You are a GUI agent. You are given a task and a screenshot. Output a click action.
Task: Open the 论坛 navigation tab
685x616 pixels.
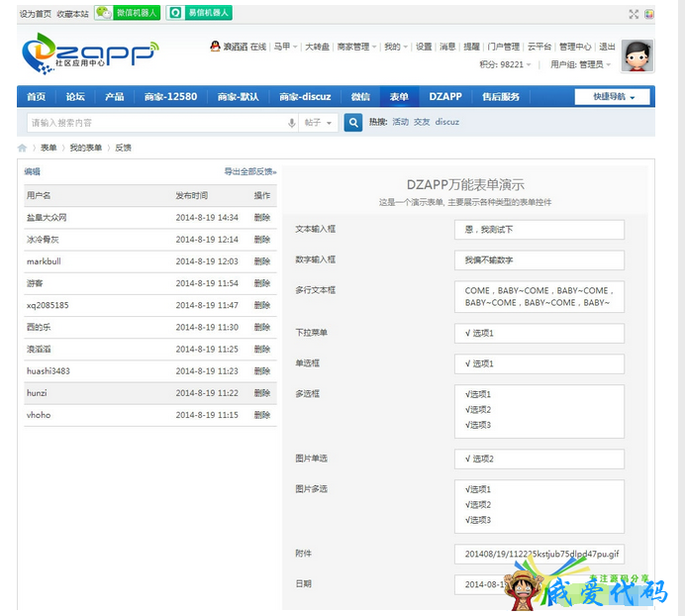point(75,97)
